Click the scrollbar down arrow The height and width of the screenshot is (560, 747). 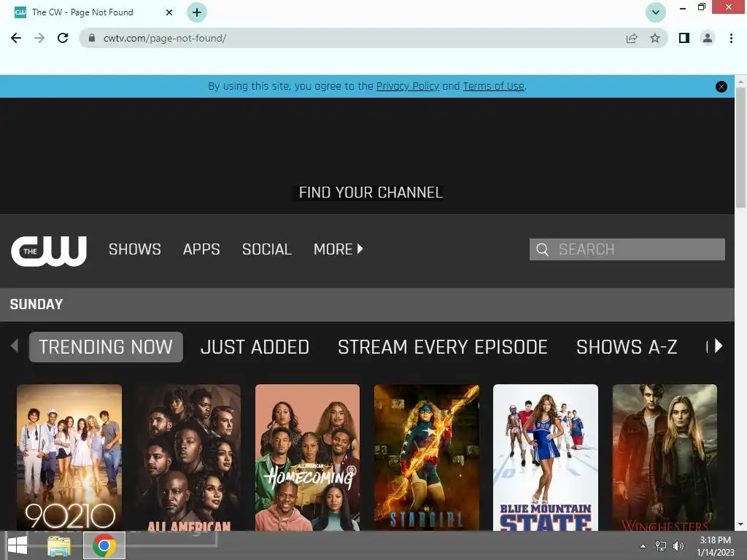click(x=741, y=524)
